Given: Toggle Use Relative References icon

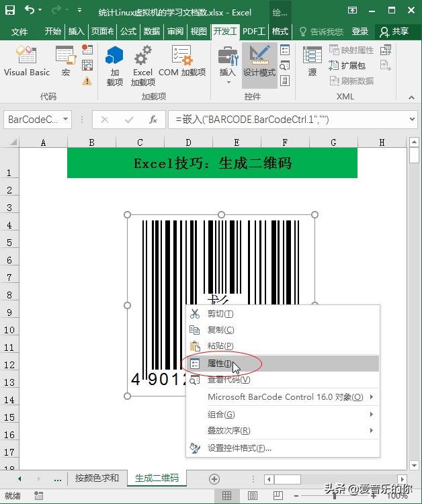Looking at the screenshot, I should point(87,65).
